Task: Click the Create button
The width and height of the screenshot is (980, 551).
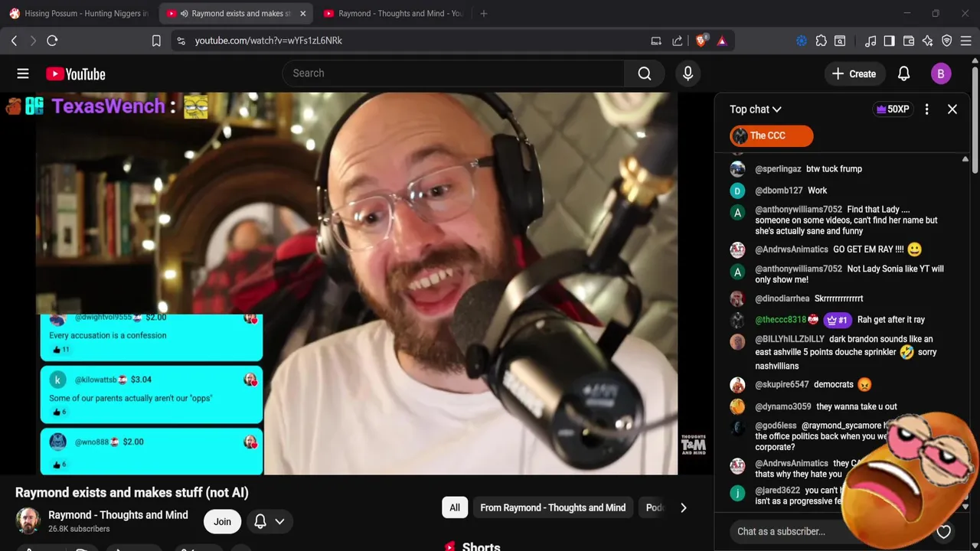Action: point(854,73)
